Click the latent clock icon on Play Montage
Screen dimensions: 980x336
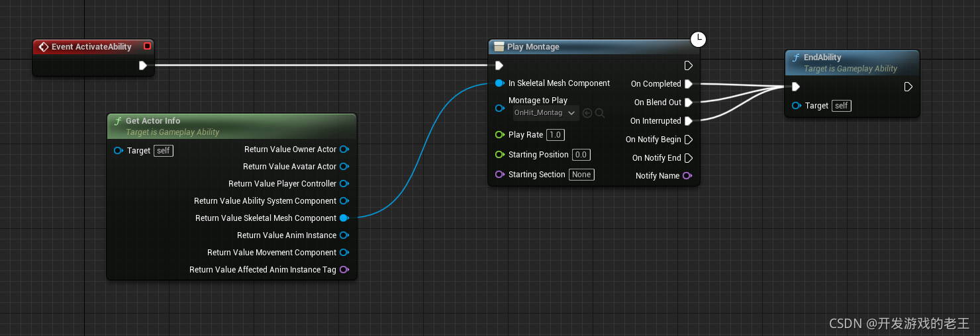click(x=699, y=40)
